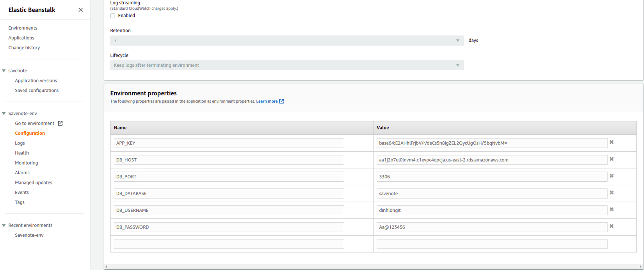Delete the DB_DATABASE property row
Screen dimensions: 644x270
pos(612,193)
